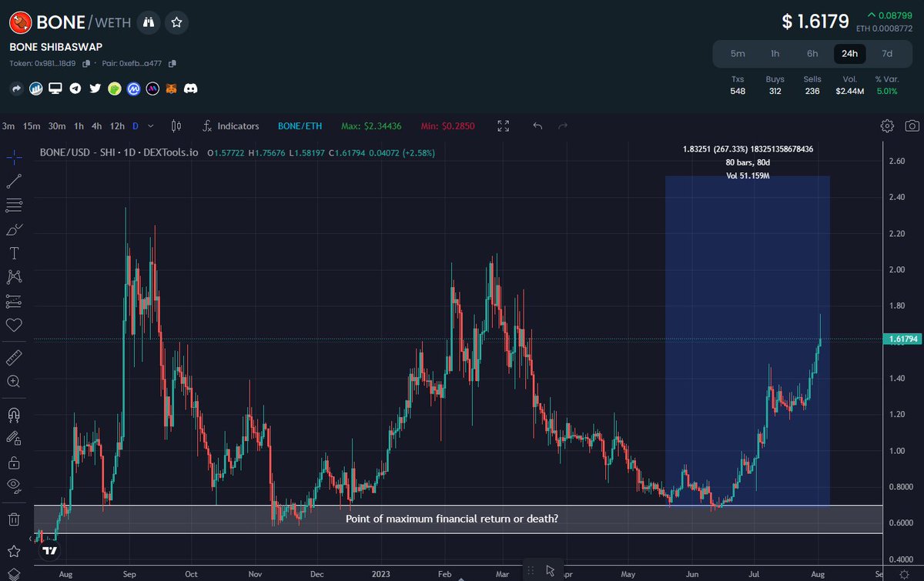Hide all drawings with eye icon

pyautogui.click(x=14, y=486)
